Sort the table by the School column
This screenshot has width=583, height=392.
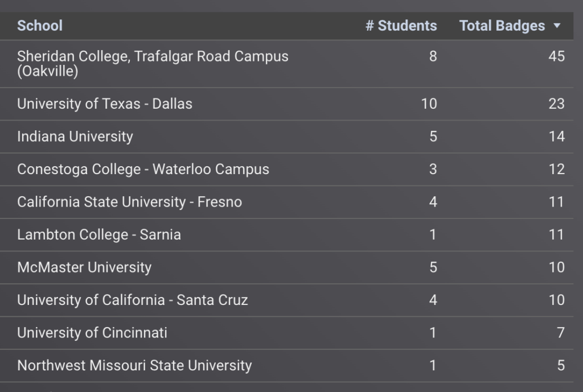[x=39, y=26]
